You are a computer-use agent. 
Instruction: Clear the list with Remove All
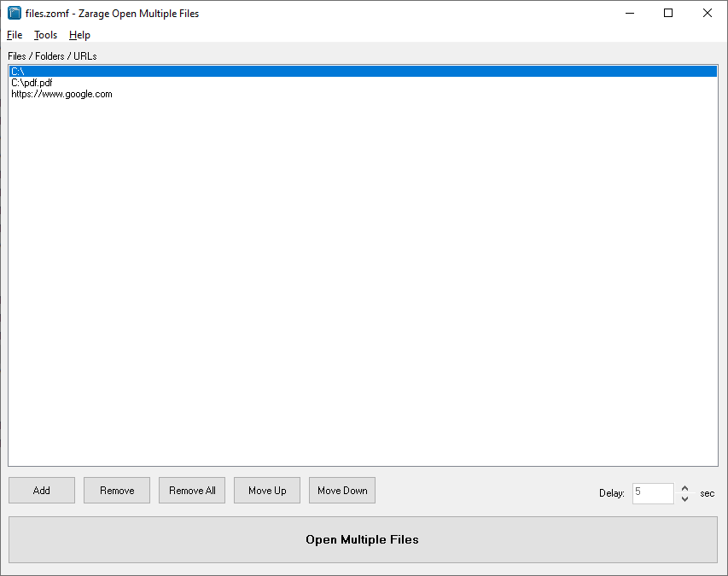192,491
